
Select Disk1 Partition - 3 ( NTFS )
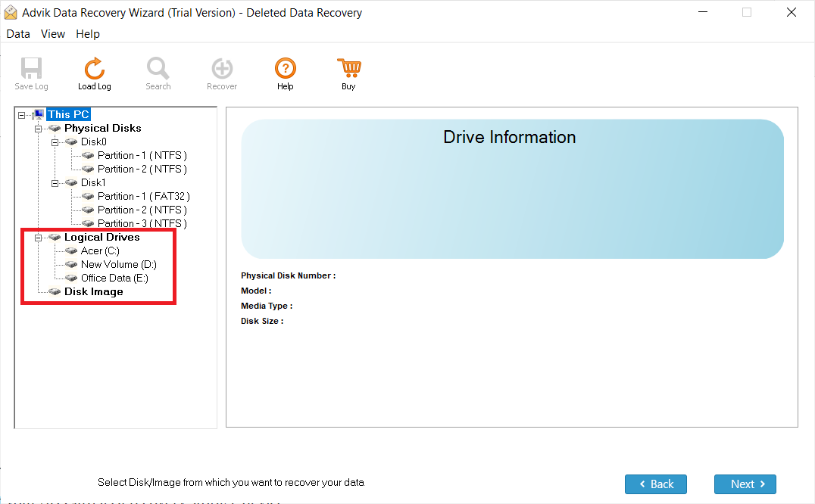pos(142,223)
